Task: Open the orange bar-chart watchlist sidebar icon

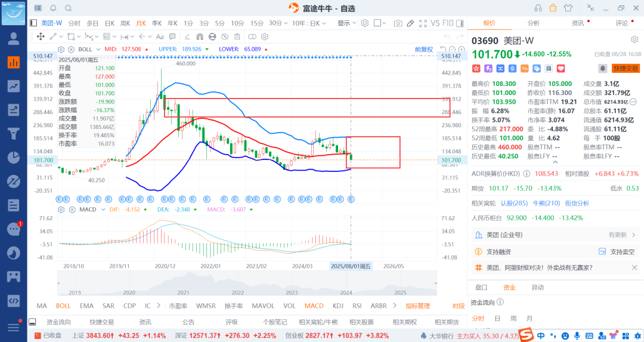Action: tap(14, 62)
